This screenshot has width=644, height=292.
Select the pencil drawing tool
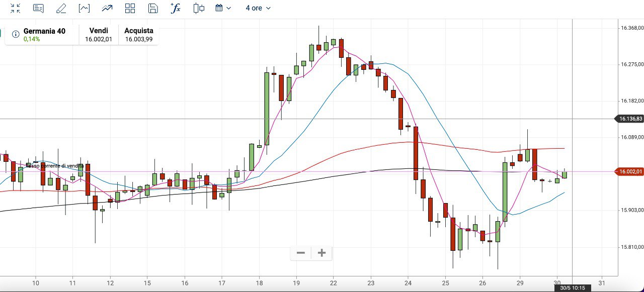tap(61, 8)
